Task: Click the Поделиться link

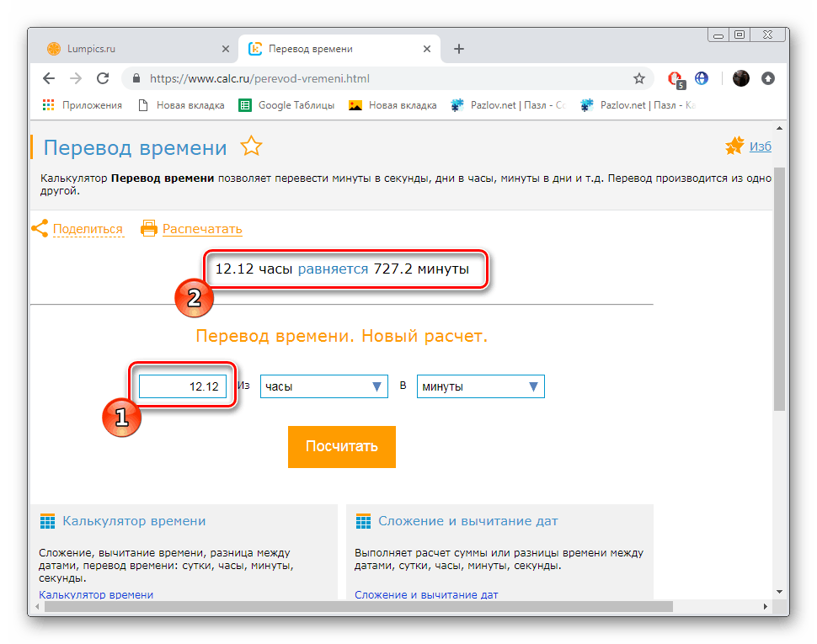Action: point(88,229)
